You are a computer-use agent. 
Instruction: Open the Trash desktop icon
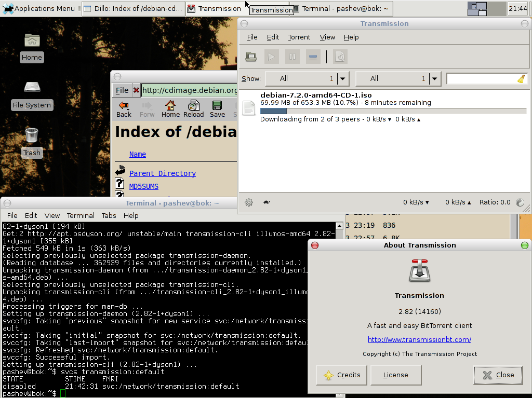(x=32, y=142)
